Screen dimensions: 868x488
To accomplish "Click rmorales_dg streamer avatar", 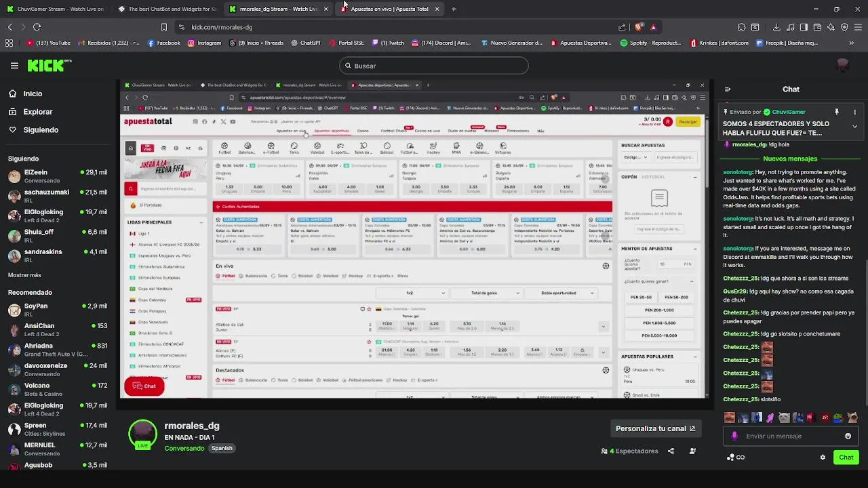I will pyautogui.click(x=142, y=434).
